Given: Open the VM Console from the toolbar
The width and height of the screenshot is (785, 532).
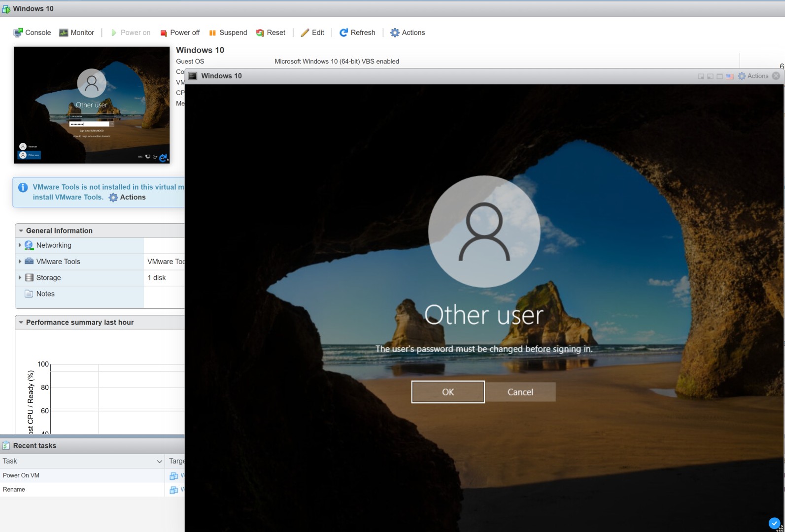Looking at the screenshot, I should click(32, 33).
